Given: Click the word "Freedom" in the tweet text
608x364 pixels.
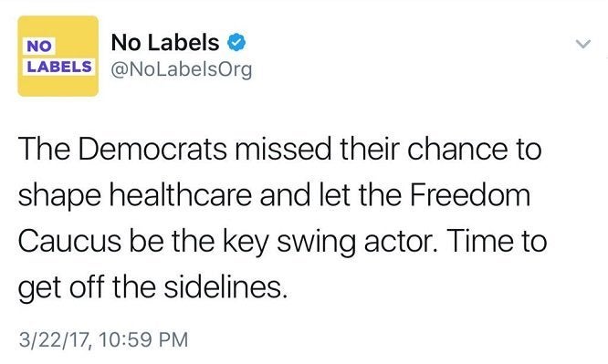Looking at the screenshot, I should tap(470, 195).
